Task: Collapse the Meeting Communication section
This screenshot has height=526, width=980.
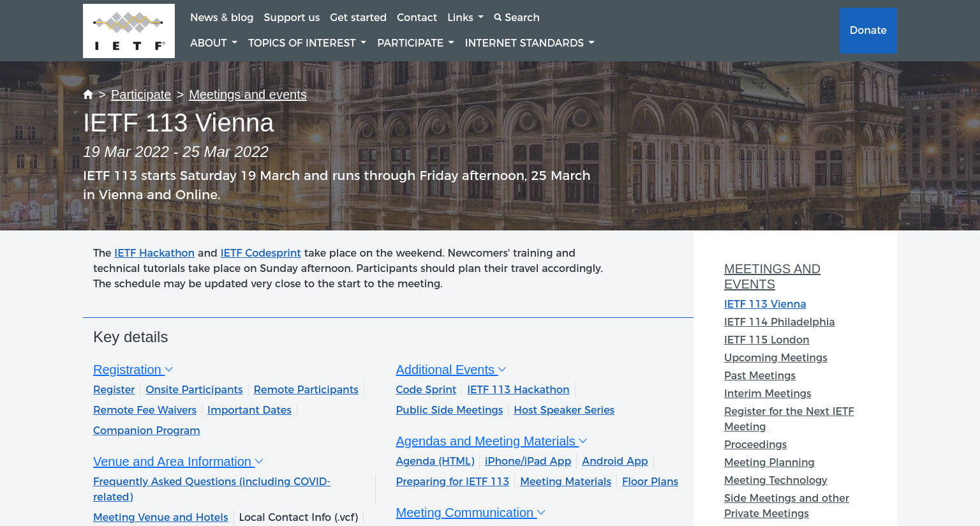Action: point(470,513)
